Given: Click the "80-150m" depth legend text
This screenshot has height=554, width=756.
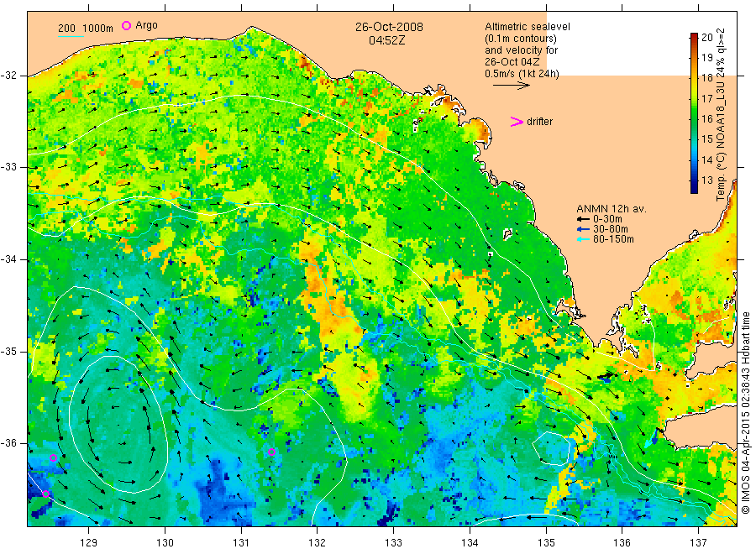Looking at the screenshot, I should pos(613,239).
